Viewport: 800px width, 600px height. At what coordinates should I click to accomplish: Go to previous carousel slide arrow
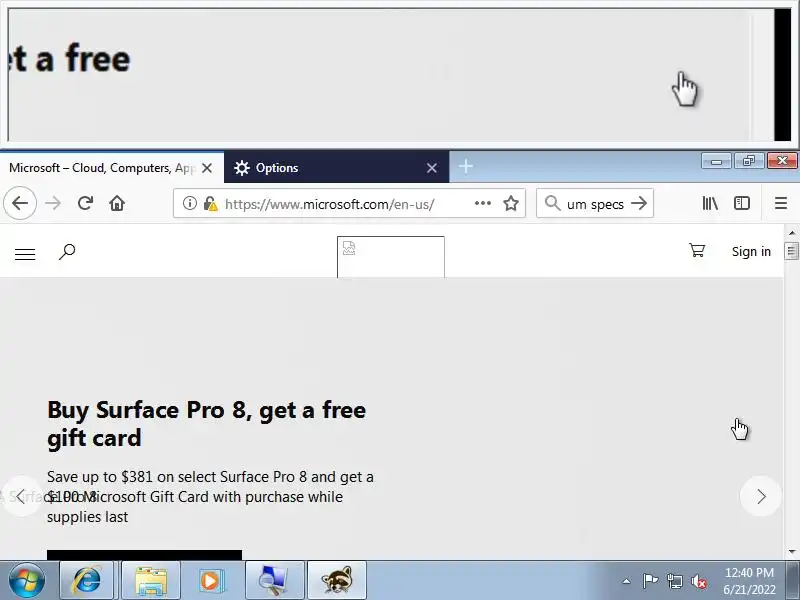click(x=20, y=496)
